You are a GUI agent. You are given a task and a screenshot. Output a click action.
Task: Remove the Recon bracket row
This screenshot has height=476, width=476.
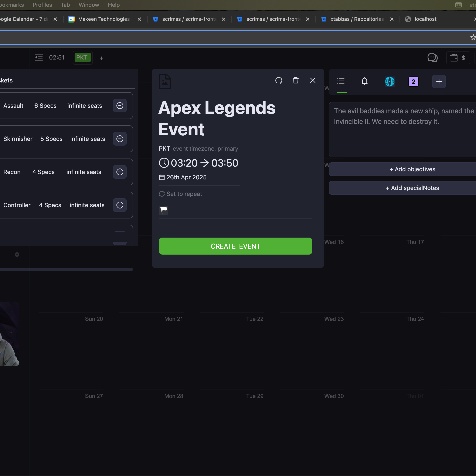pos(120,172)
